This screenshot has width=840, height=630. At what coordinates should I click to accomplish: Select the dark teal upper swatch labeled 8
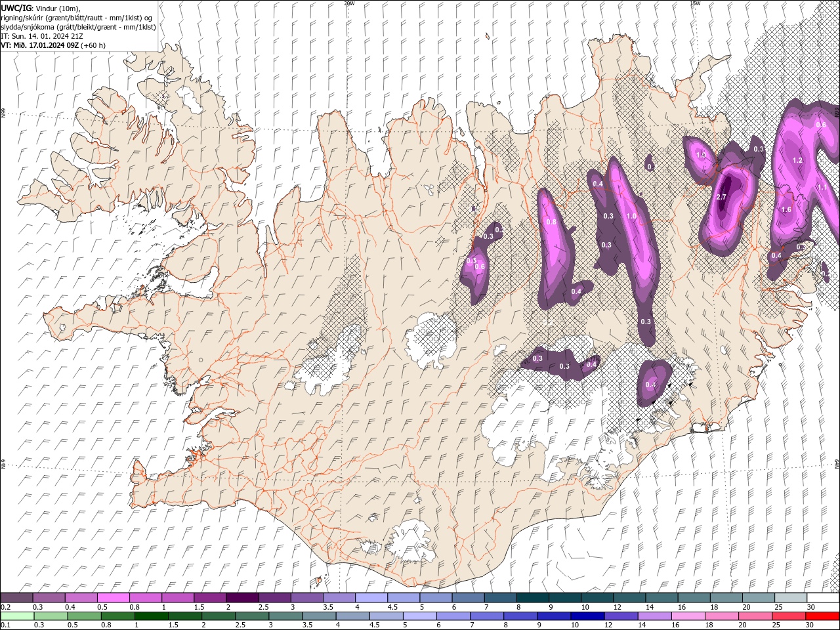click(532, 598)
